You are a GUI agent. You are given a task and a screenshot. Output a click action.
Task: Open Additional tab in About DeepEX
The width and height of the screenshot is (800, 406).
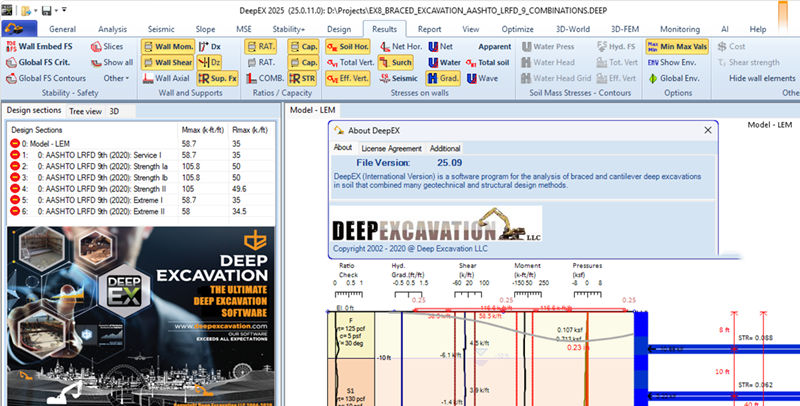[x=445, y=148]
